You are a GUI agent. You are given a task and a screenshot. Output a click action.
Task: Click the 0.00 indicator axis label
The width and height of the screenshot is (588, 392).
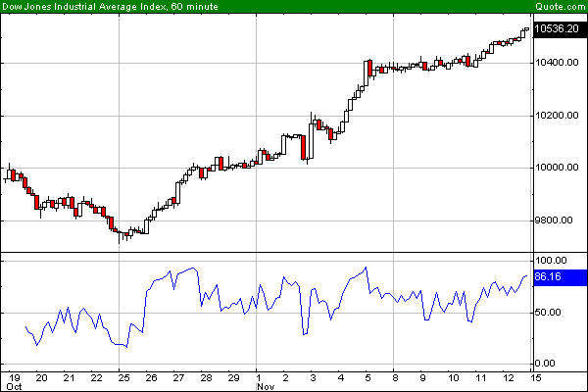tap(545, 364)
